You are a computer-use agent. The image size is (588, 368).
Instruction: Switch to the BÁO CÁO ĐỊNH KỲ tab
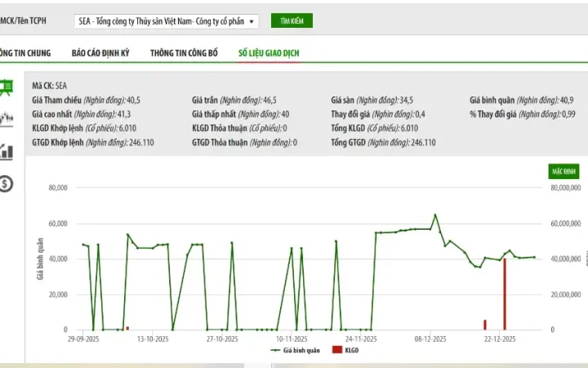pos(100,53)
